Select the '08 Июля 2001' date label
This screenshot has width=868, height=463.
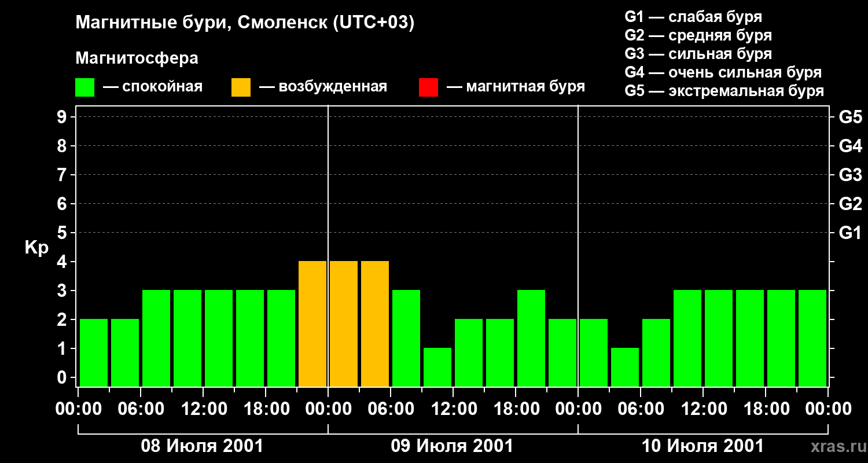click(x=202, y=446)
